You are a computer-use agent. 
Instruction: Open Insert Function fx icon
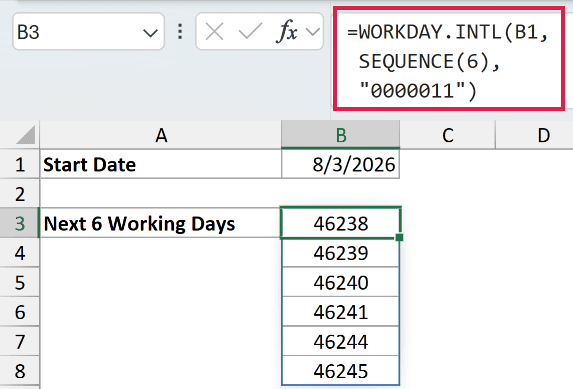[x=286, y=31]
